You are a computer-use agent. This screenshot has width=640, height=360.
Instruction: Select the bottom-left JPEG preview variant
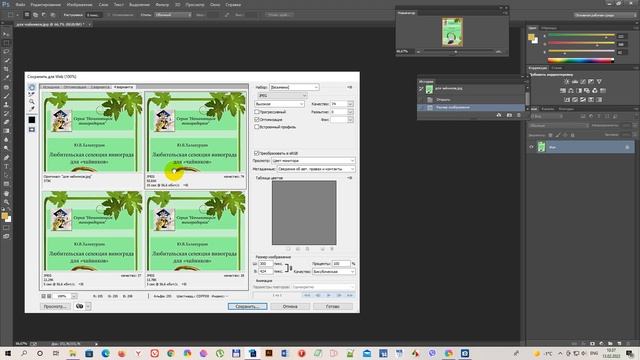point(93,240)
